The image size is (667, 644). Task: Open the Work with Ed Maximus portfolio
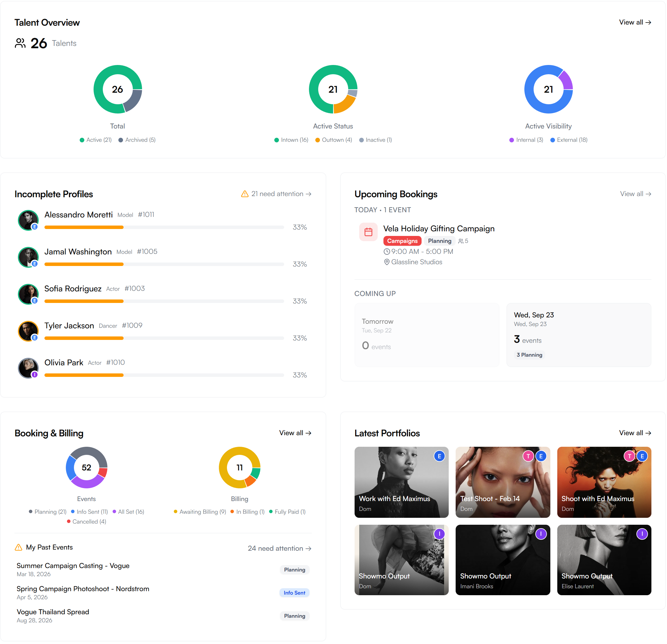[x=402, y=482]
